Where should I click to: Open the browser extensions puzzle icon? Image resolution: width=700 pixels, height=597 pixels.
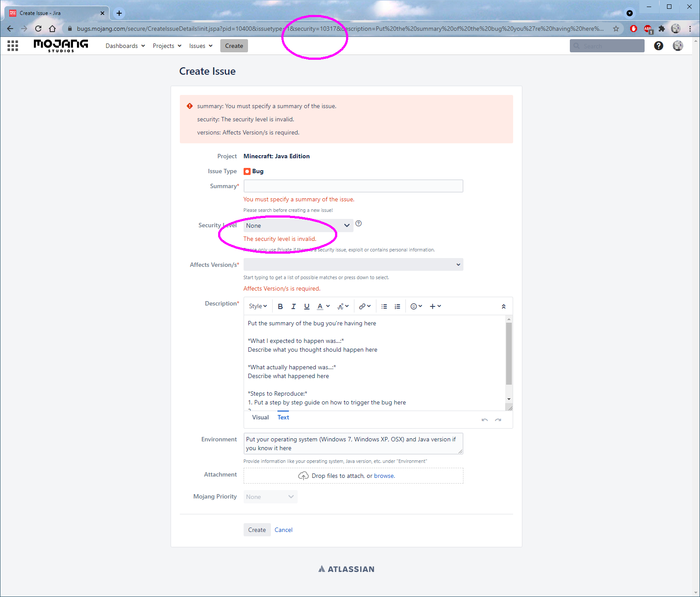pyautogui.click(x=662, y=29)
